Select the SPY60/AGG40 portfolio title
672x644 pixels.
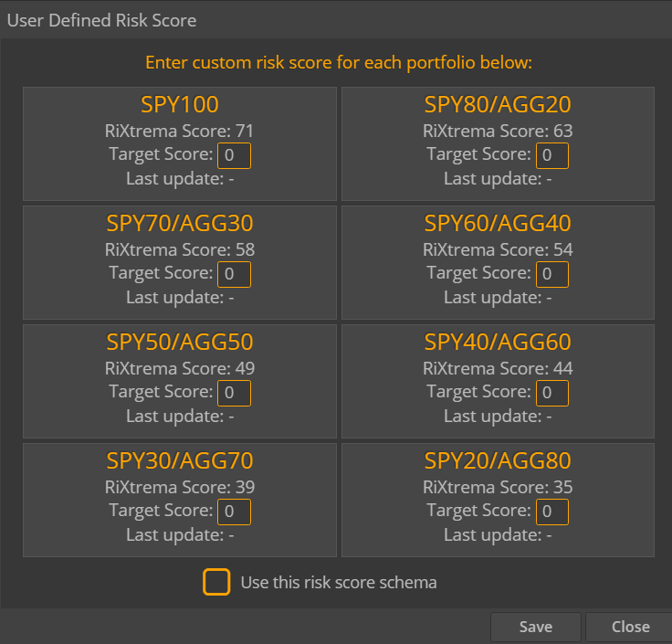(498, 223)
